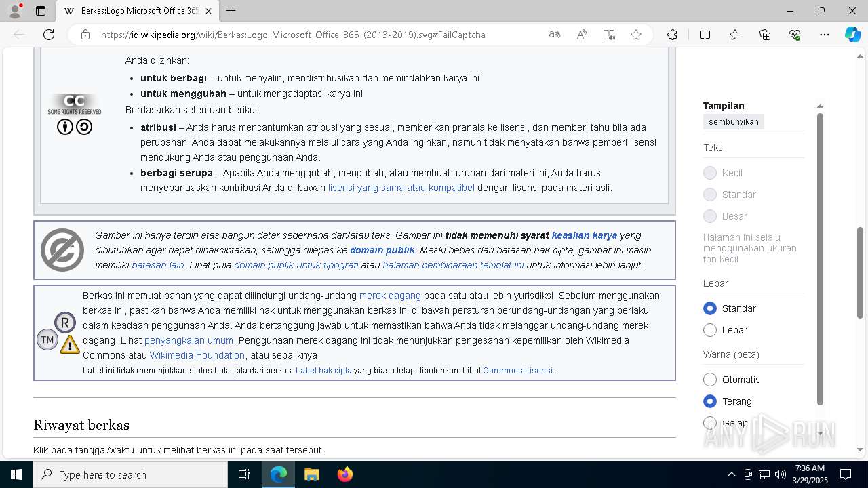The image size is (868, 488).
Task: Open Browser essentials icon
Action: point(795,35)
